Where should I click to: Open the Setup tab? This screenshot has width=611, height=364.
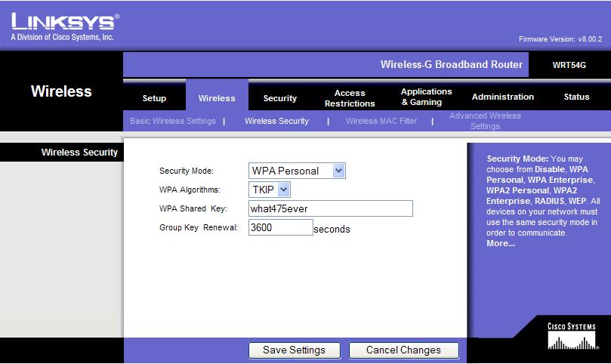(154, 98)
